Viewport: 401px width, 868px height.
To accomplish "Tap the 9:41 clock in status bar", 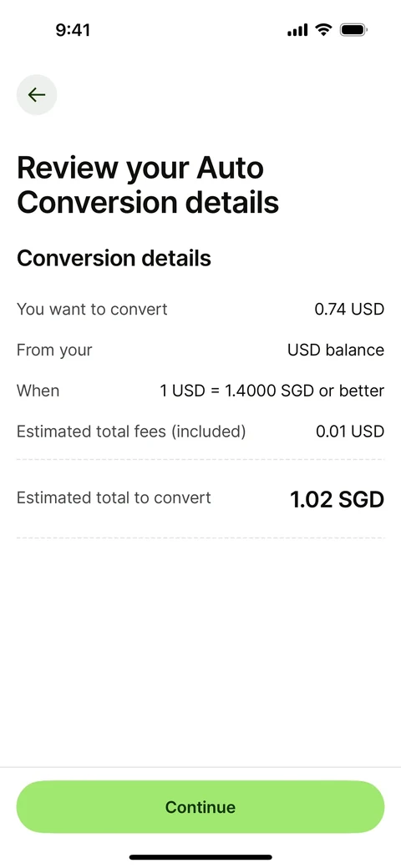I will point(74,30).
